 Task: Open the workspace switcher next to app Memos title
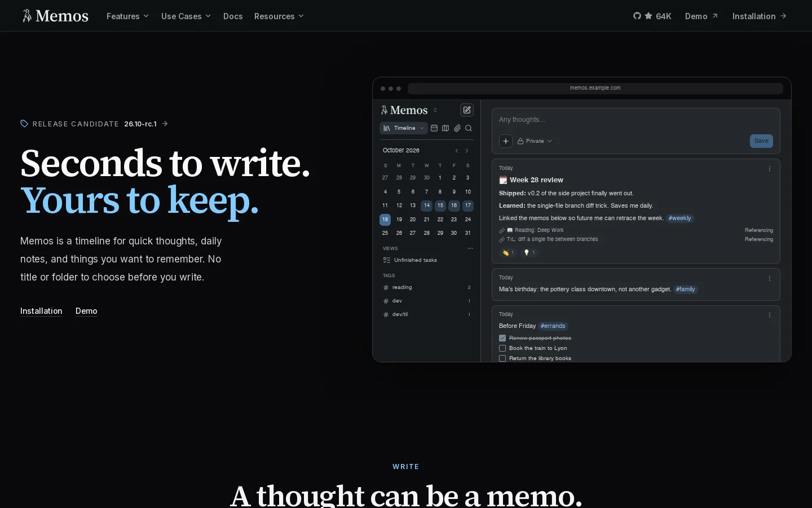click(435, 110)
